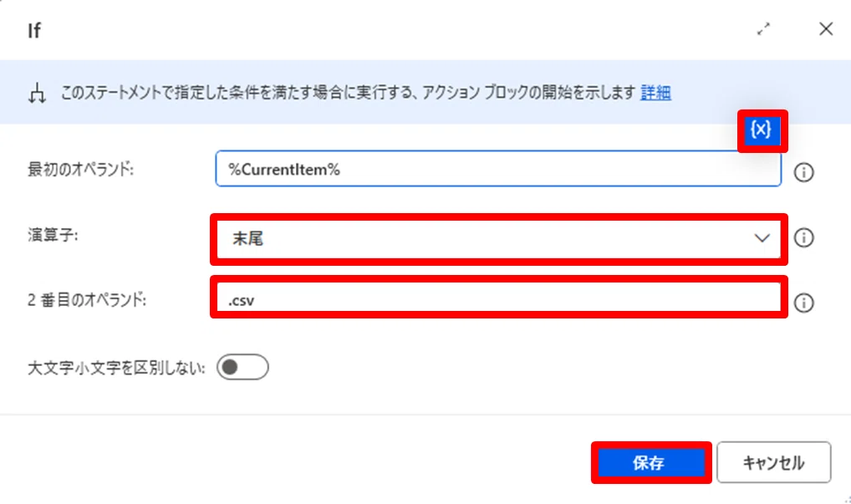Expand the If dialog with arrows icon
This screenshot has width=851, height=504.
(x=763, y=29)
